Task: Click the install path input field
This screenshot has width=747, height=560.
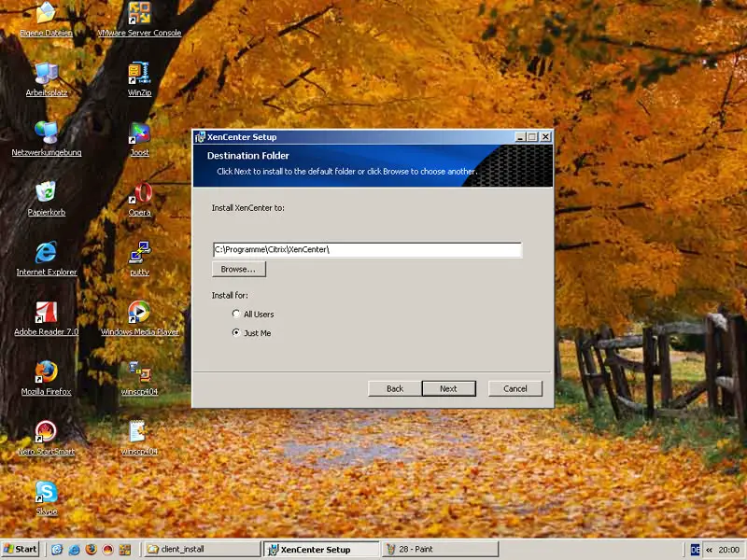Action: 367,249
